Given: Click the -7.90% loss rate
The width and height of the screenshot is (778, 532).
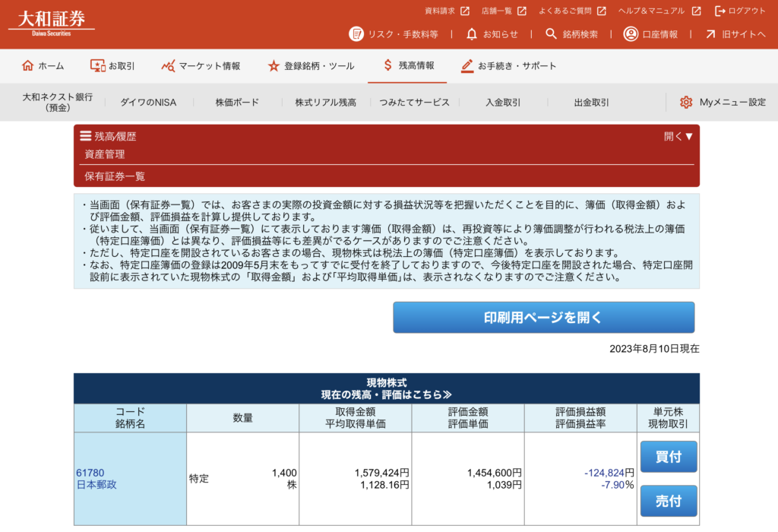Looking at the screenshot, I should click(x=617, y=485).
